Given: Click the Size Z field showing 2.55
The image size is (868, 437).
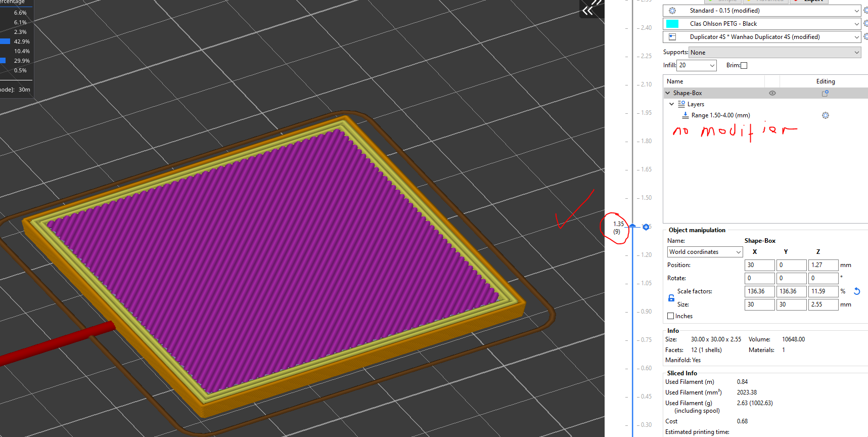Looking at the screenshot, I should coord(824,304).
